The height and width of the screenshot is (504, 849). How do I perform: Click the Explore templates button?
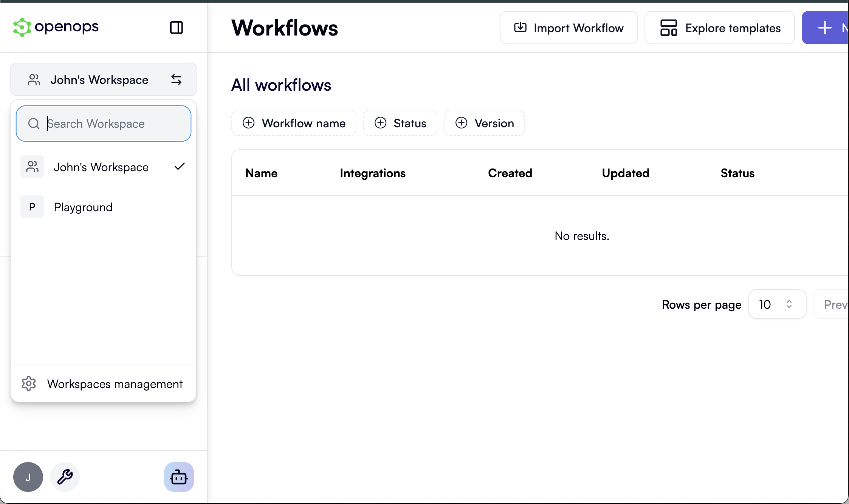(x=719, y=27)
